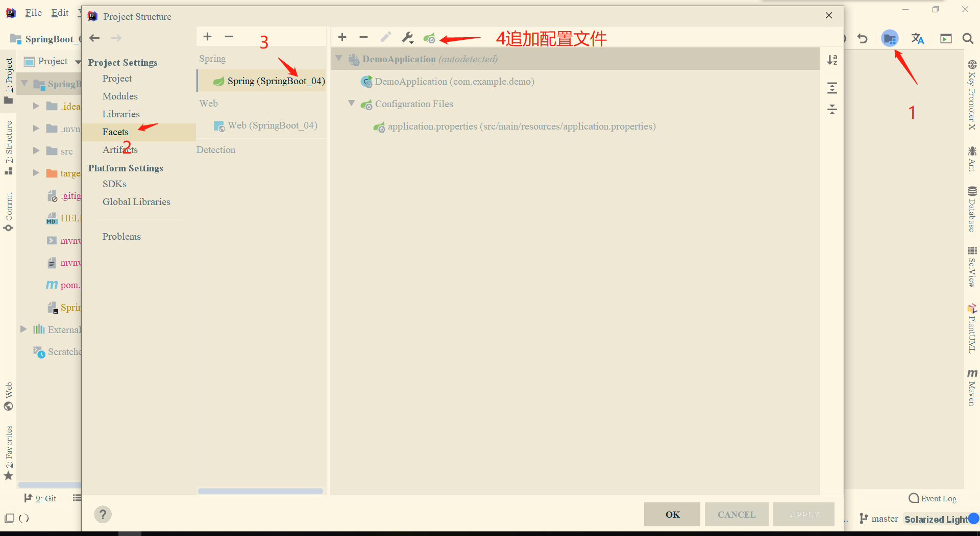
Task: Open Key Promoter X tool window
Action: (x=972, y=95)
